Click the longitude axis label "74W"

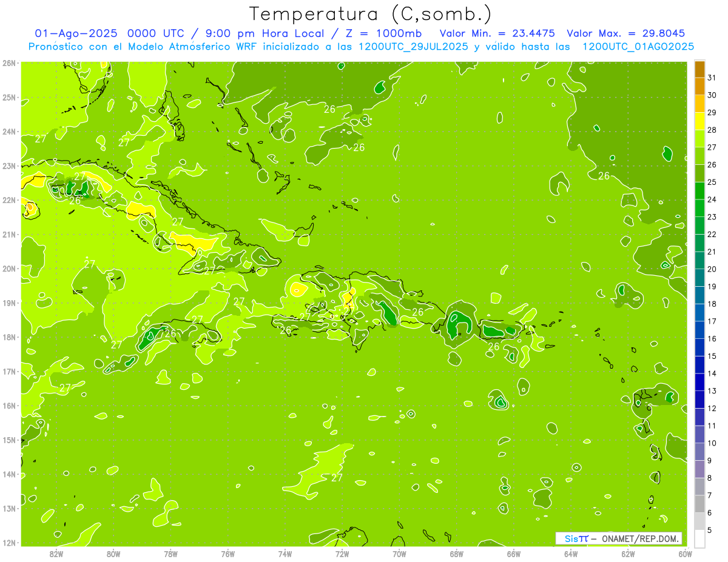tap(285, 554)
